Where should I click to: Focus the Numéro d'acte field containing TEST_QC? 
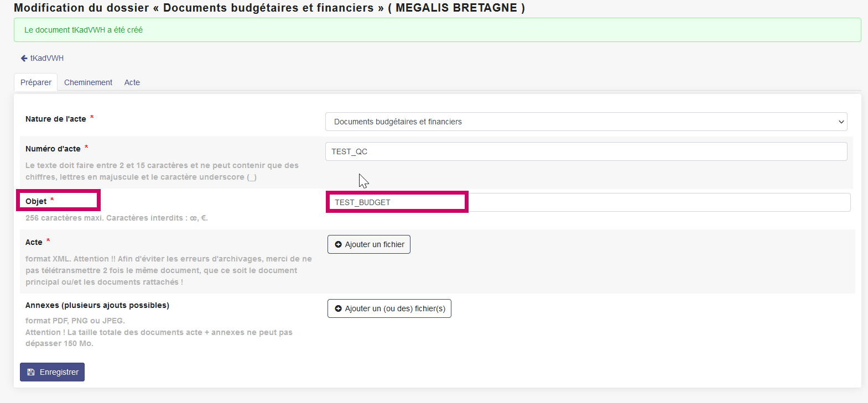pos(586,151)
